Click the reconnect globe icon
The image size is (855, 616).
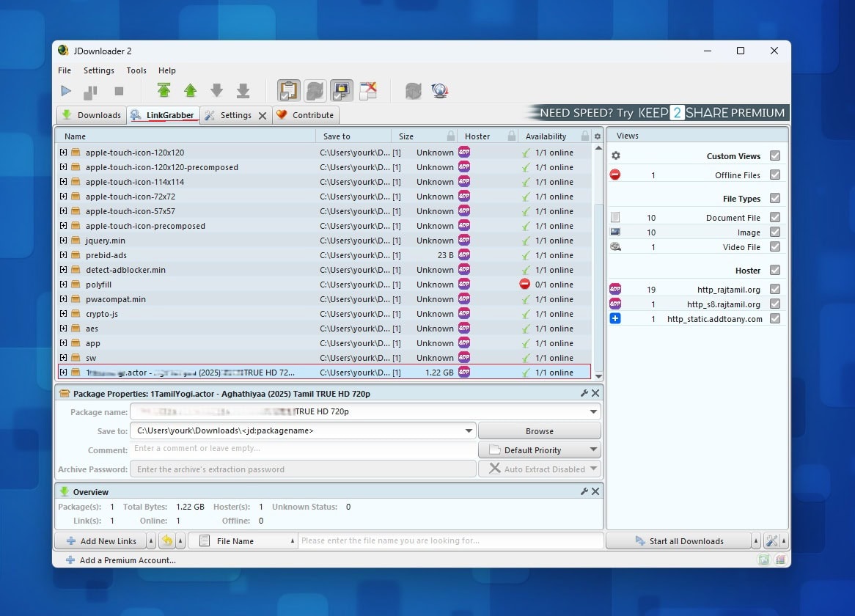click(439, 90)
